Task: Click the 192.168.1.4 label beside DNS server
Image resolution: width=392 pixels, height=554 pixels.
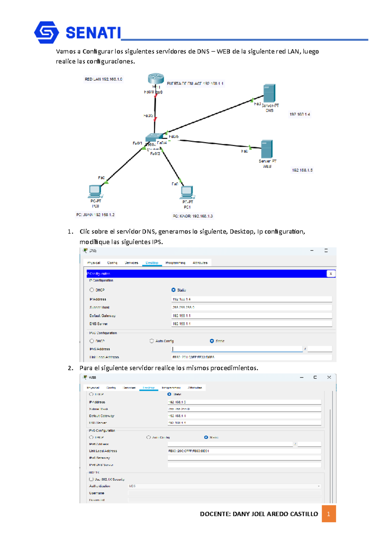Action: [x=300, y=114]
